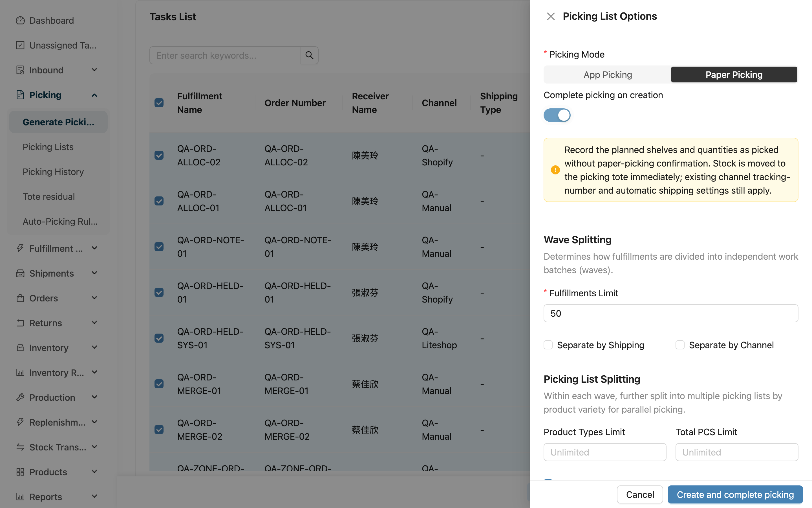Expand the Orders menu chevron
The image size is (812, 508).
point(95,298)
